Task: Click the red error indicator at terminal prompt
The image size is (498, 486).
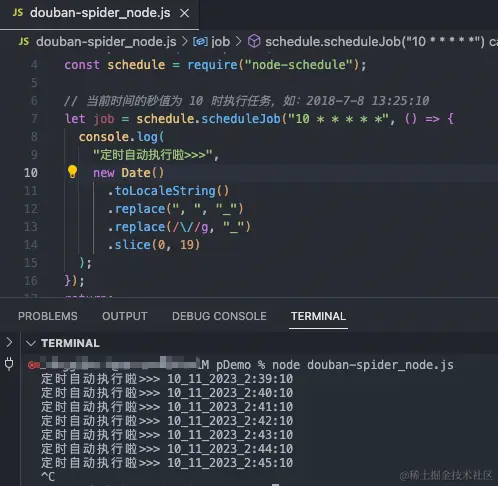Action: pos(33,365)
